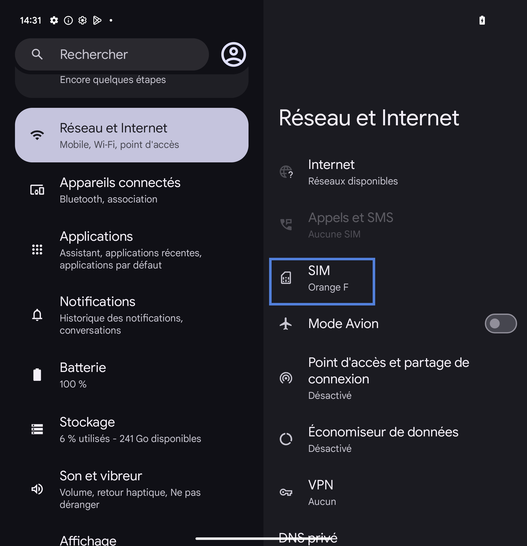
Task: Tap the Applications grid icon
Action: point(37,250)
